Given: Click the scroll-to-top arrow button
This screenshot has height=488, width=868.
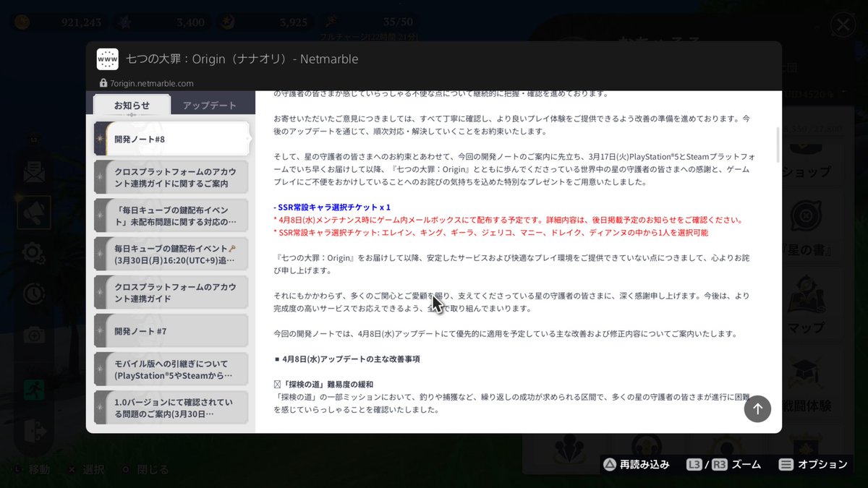Looking at the screenshot, I should (757, 408).
